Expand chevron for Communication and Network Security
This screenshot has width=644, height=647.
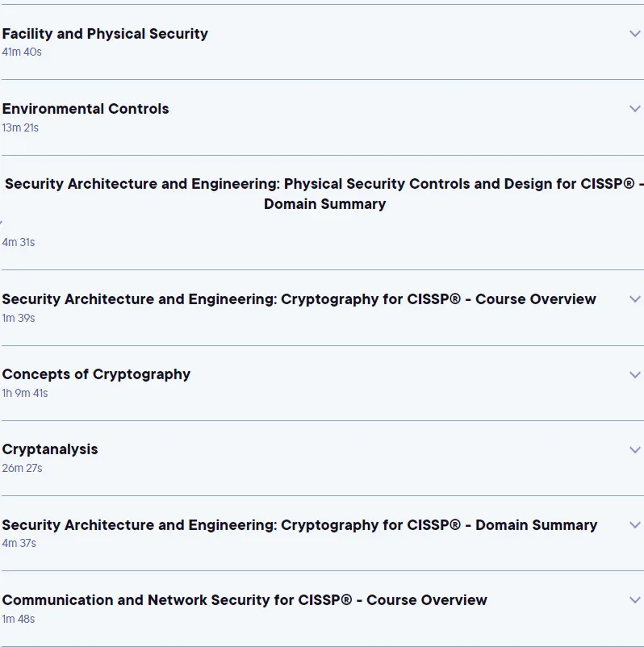click(x=635, y=599)
